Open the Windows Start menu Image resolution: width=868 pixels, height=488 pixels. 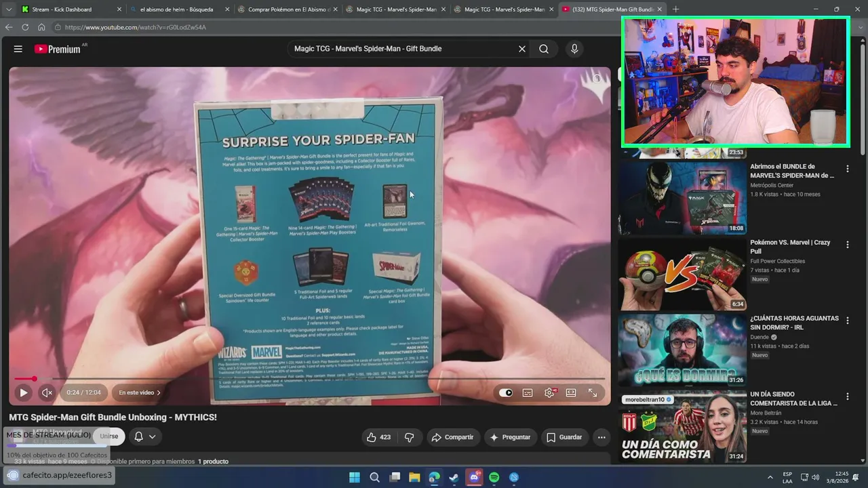coord(355,477)
